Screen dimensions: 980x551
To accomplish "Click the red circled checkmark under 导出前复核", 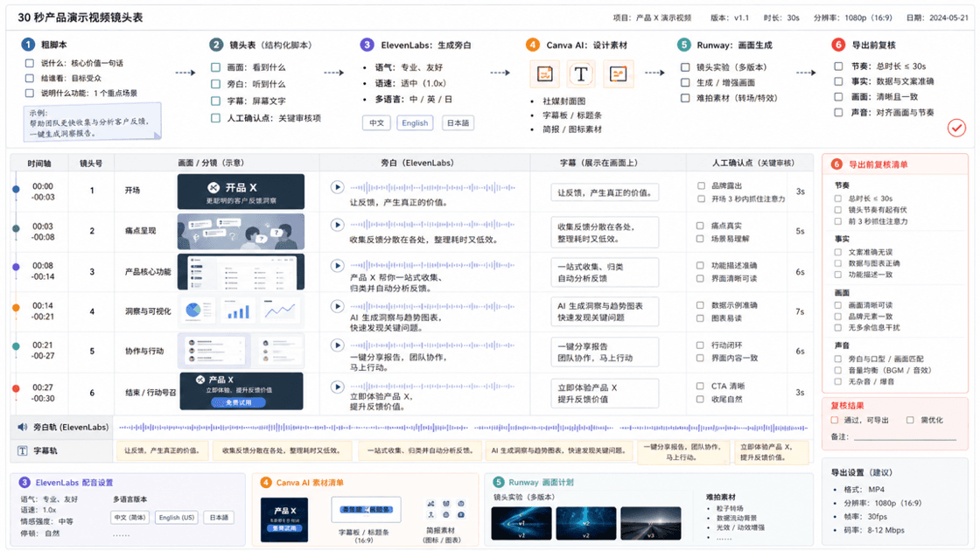I will click(x=956, y=128).
